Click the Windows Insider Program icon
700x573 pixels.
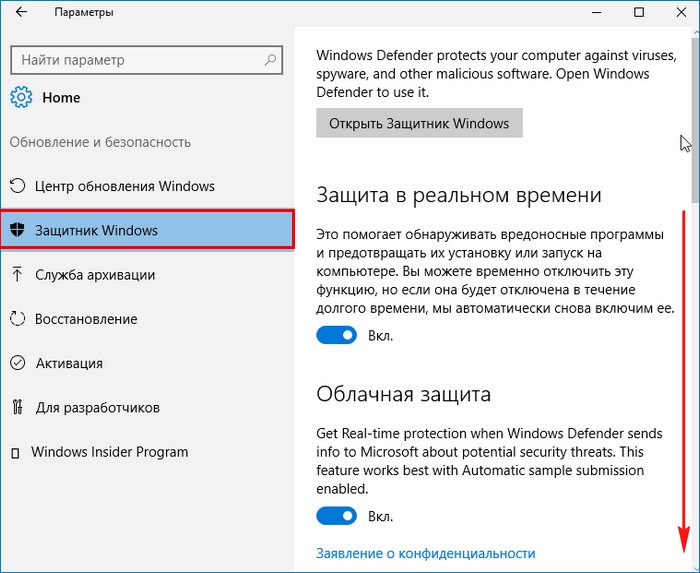click(x=15, y=453)
